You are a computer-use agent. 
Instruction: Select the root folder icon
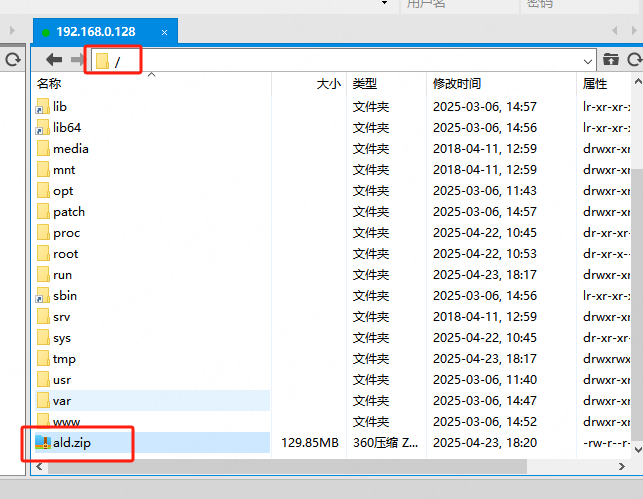tap(43, 253)
